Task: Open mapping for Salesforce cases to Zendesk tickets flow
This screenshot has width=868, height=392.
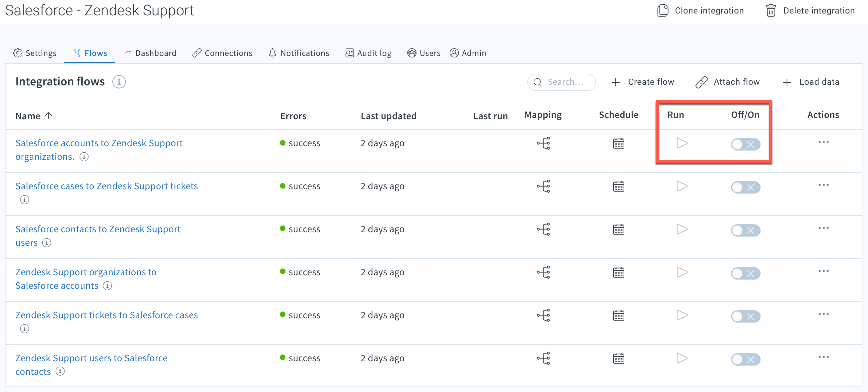Action: 543,186
